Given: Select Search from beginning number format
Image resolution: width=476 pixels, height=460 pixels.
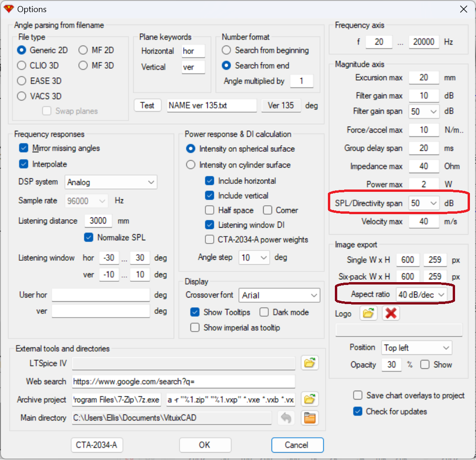Looking at the screenshot, I should pos(226,50).
